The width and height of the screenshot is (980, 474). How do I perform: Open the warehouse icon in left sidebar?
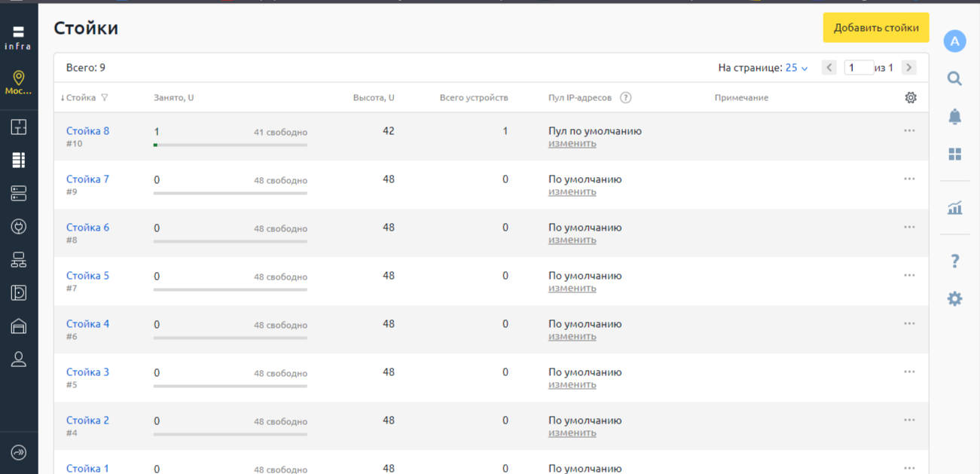tap(19, 326)
